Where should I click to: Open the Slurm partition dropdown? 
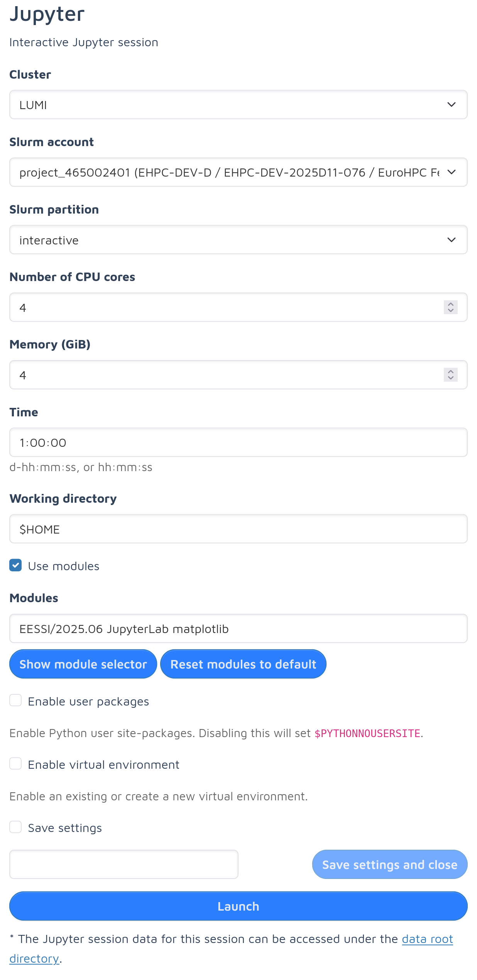pos(238,240)
